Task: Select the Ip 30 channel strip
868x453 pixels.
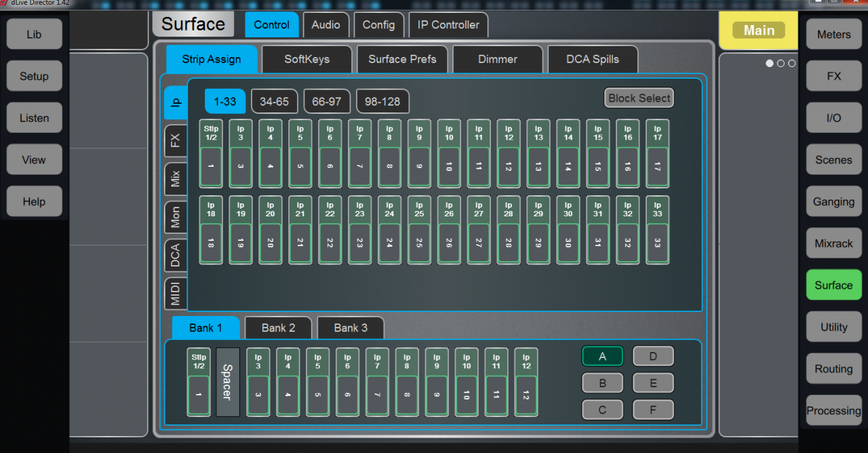Action: point(568,231)
